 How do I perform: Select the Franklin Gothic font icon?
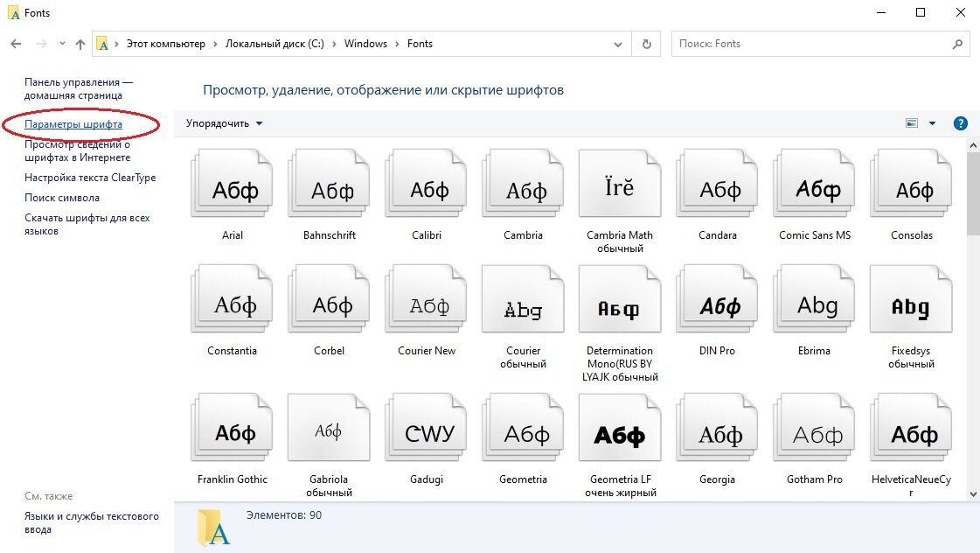232,427
